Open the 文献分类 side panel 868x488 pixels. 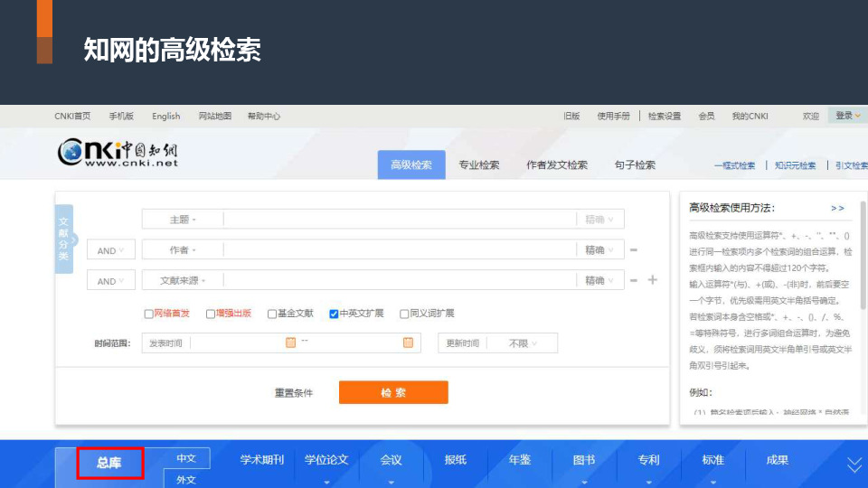coord(64,239)
